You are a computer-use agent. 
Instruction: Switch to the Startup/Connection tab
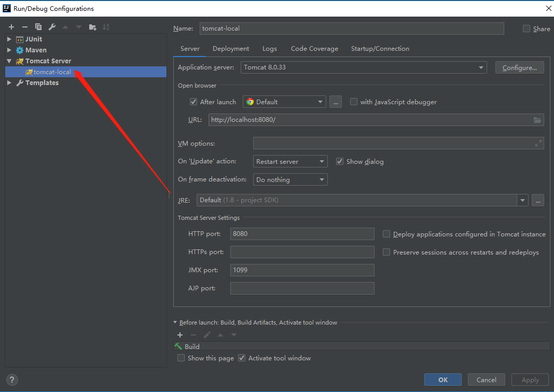(380, 49)
